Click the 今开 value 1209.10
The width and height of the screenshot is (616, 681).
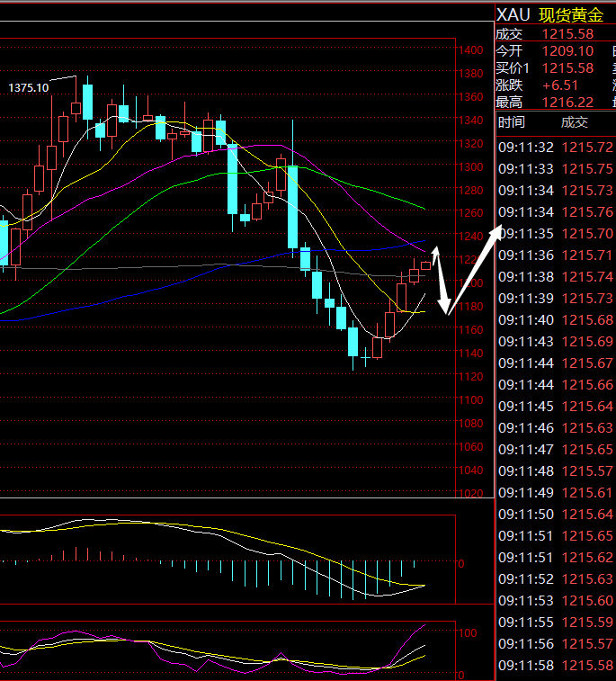(x=567, y=50)
